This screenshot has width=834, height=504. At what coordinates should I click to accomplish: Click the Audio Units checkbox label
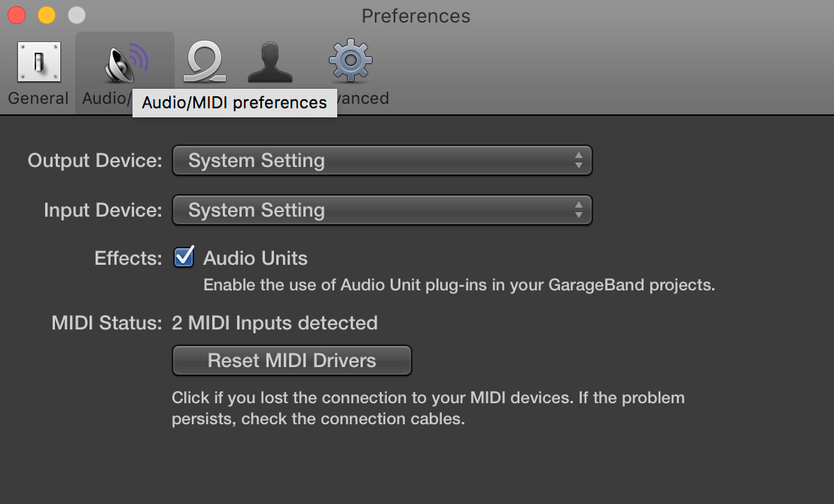click(255, 259)
